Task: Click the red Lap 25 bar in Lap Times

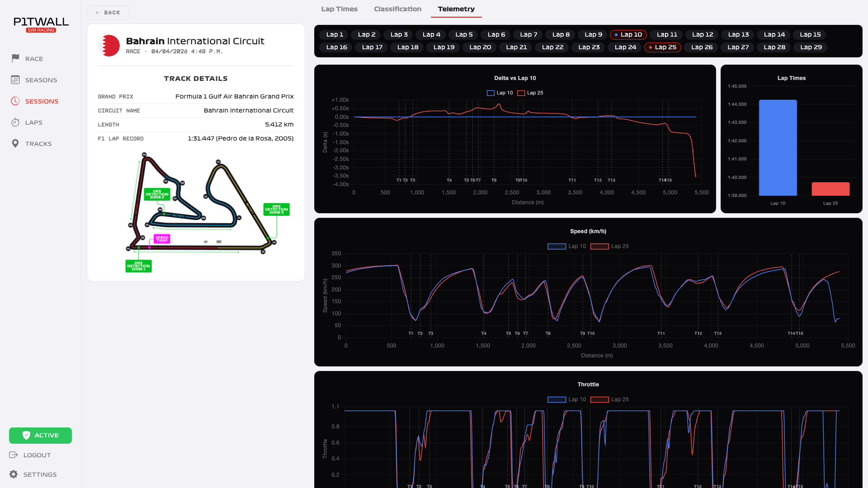Action: 830,189
